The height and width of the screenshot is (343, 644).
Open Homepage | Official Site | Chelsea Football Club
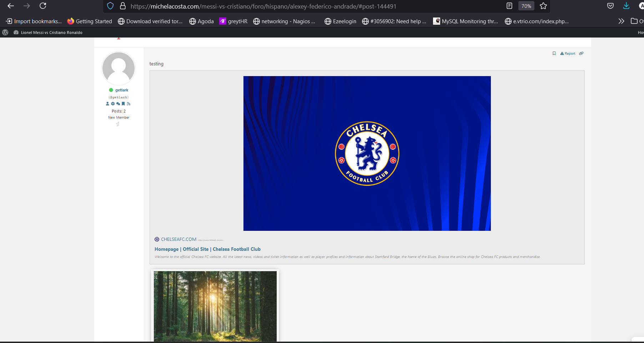pos(207,249)
